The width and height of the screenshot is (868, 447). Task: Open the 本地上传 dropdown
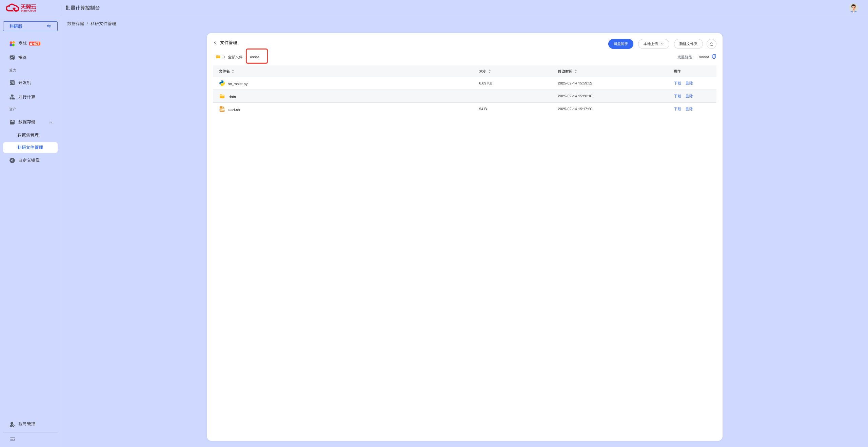tap(653, 44)
